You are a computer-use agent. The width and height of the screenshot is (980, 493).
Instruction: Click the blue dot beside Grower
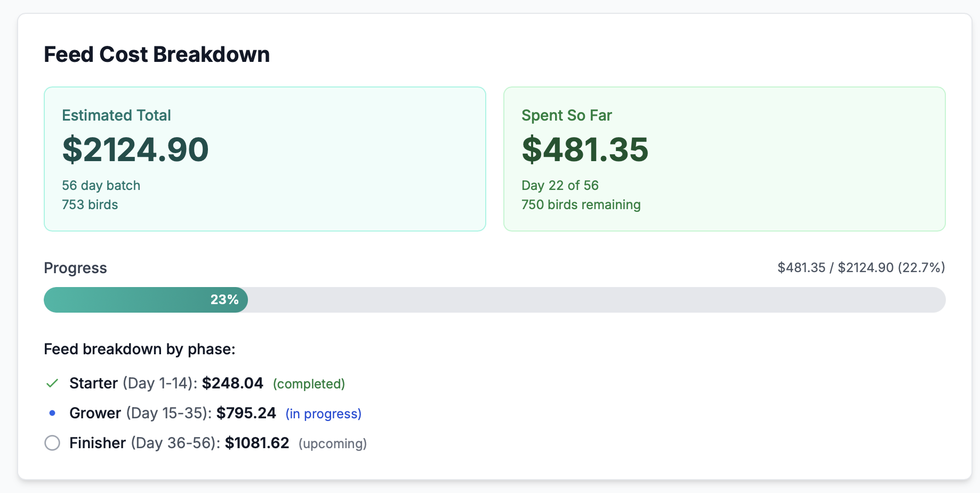52,413
